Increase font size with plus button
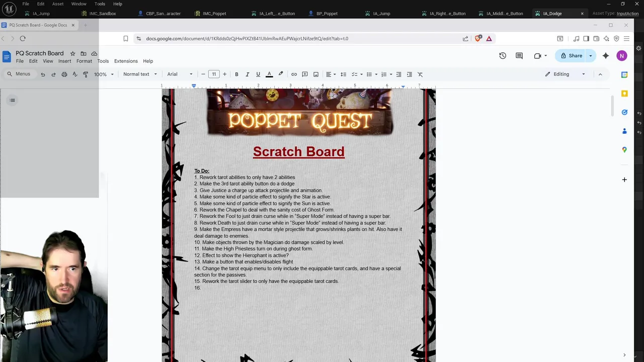The image size is (644, 362). click(224, 74)
